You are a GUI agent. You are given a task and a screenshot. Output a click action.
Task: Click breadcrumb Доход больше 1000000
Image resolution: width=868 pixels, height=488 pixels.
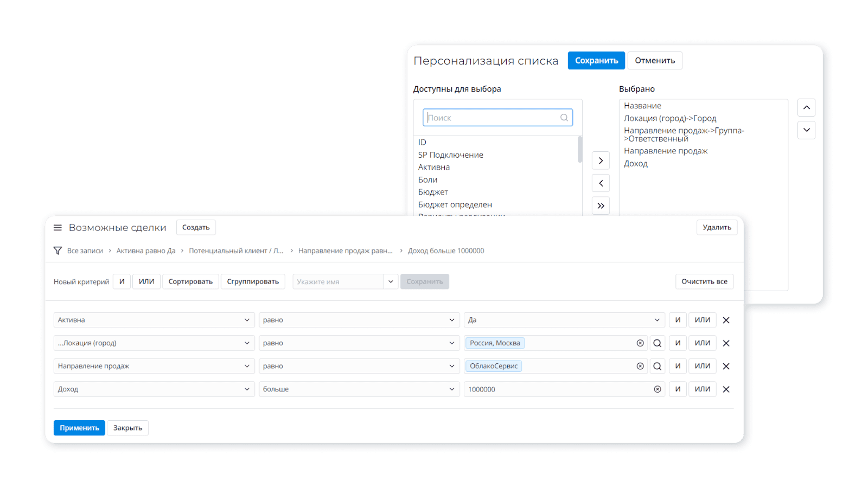coord(446,251)
